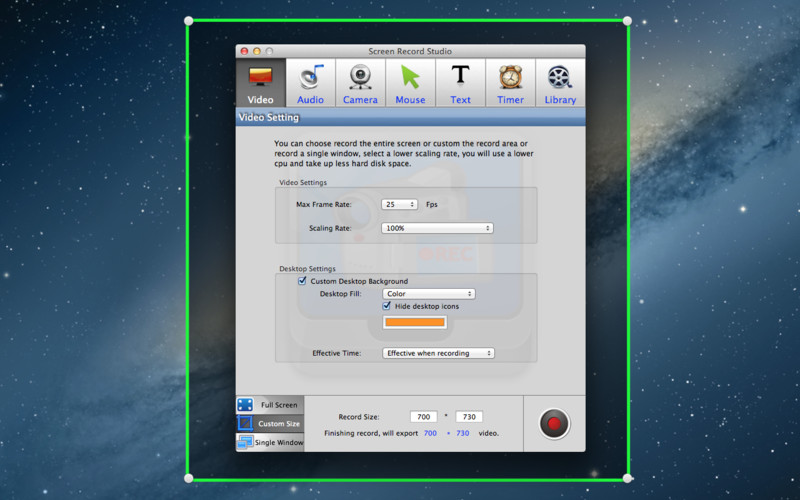Open the Effective Time dropdown
This screenshot has height=500, width=800.
438,353
